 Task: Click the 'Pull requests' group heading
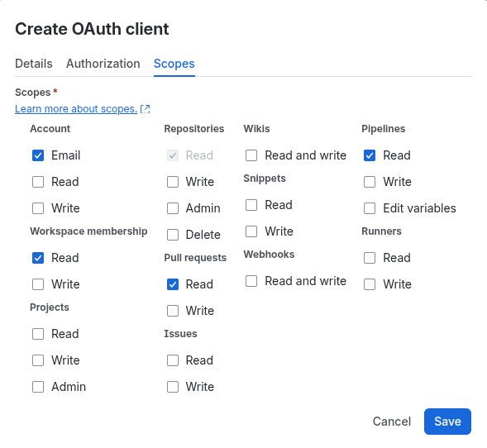point(195,258)
